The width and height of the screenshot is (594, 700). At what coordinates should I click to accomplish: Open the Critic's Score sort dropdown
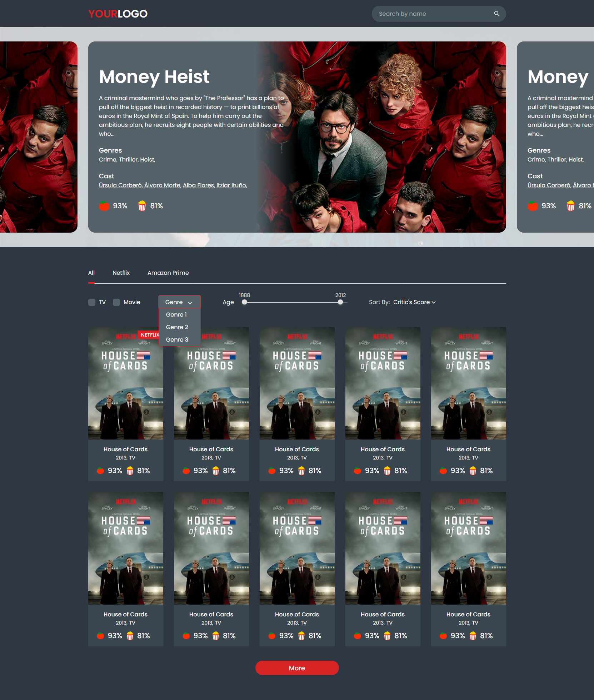pos(414,302)
